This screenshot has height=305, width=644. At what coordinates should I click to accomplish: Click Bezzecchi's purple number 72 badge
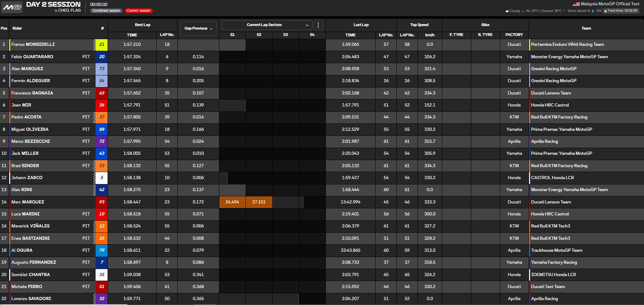coord(102,141)
